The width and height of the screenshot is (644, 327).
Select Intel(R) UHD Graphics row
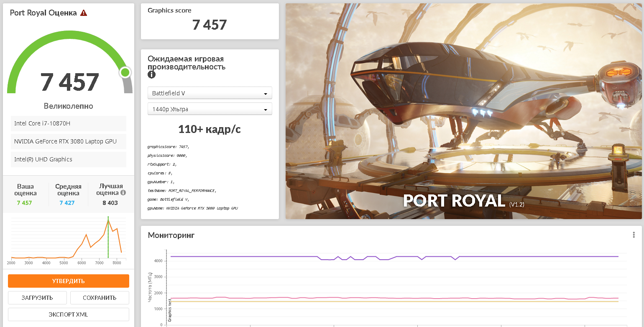69,159
